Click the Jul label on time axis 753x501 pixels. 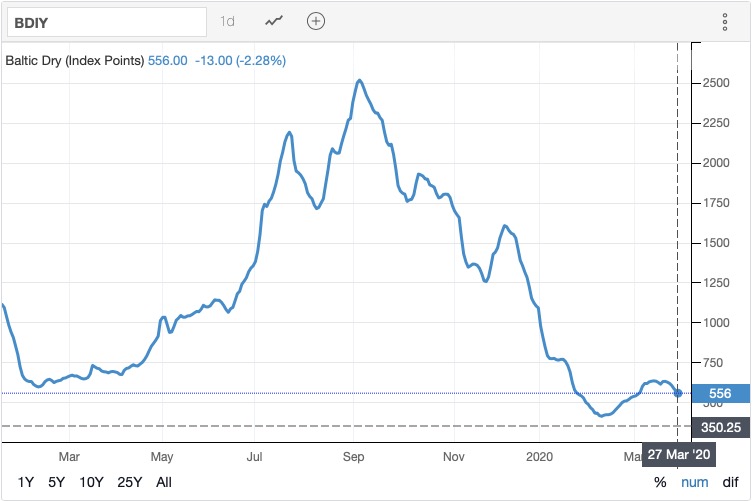pos(255,456)
